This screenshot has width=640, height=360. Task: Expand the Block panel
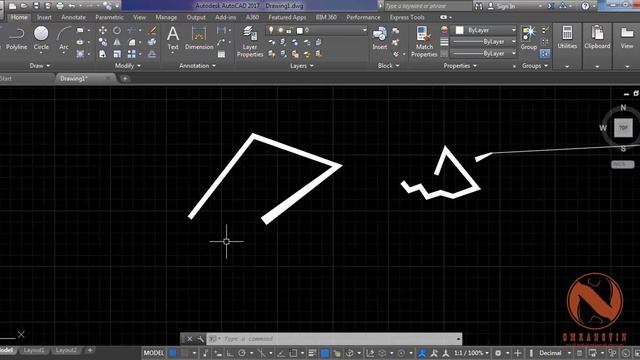click(x=388, y=66)
